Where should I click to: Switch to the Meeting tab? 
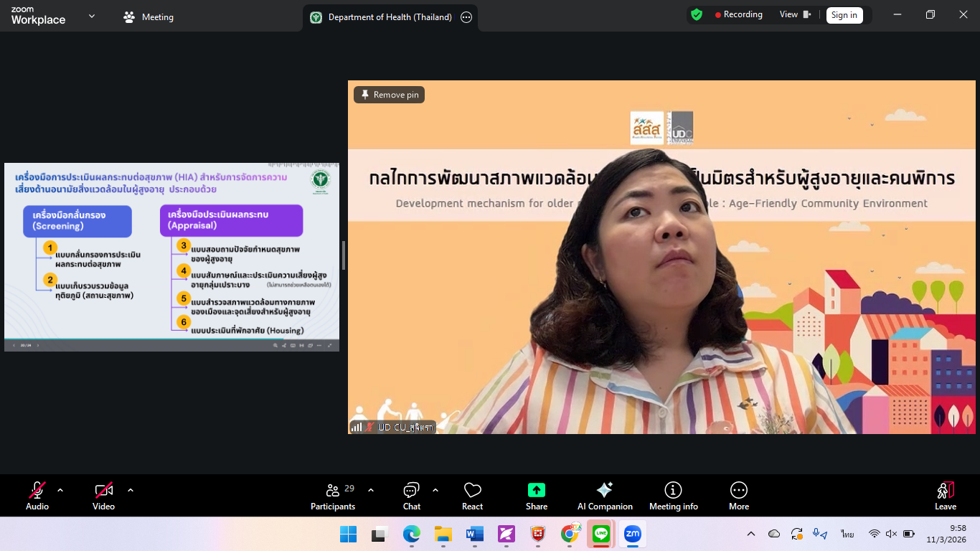point(149,17)
